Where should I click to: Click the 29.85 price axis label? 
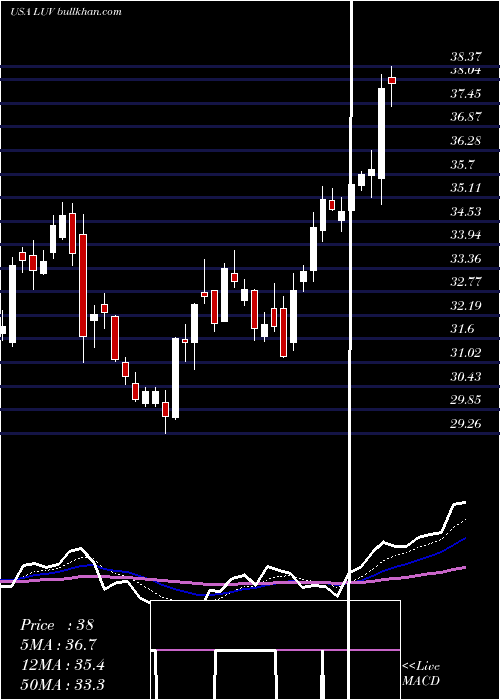pos(466,400)
